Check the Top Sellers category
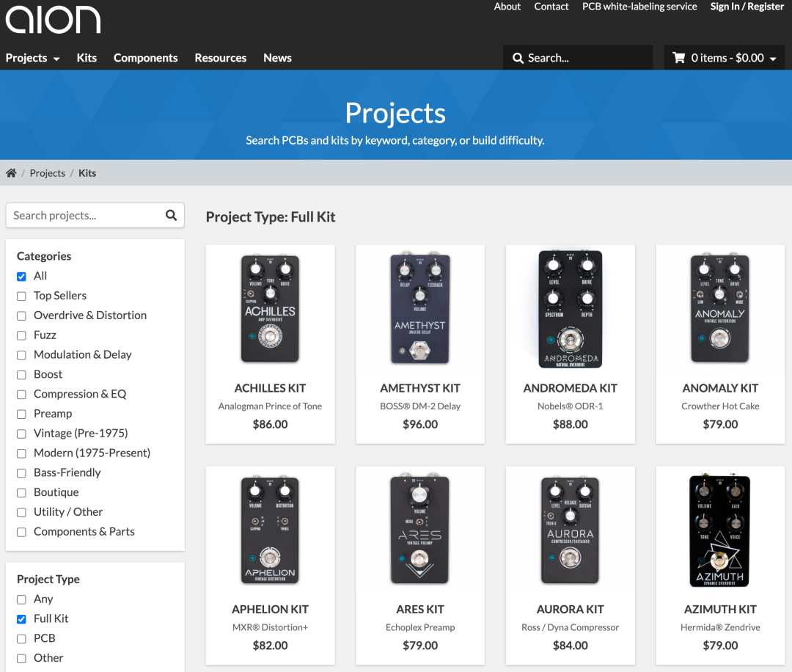Viewport: 792px width, 672px height. [x=21, y=296]
